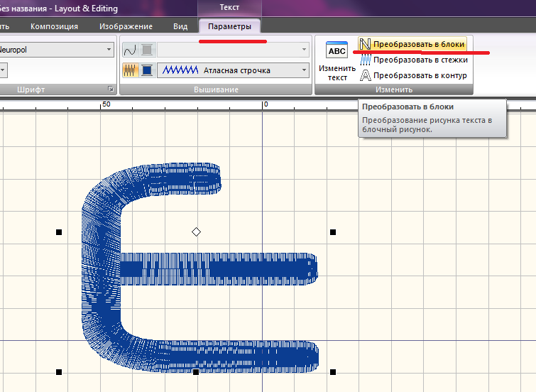The image size is (536, 392).
Task: Click the gray line color swatch
Action: 146,50
